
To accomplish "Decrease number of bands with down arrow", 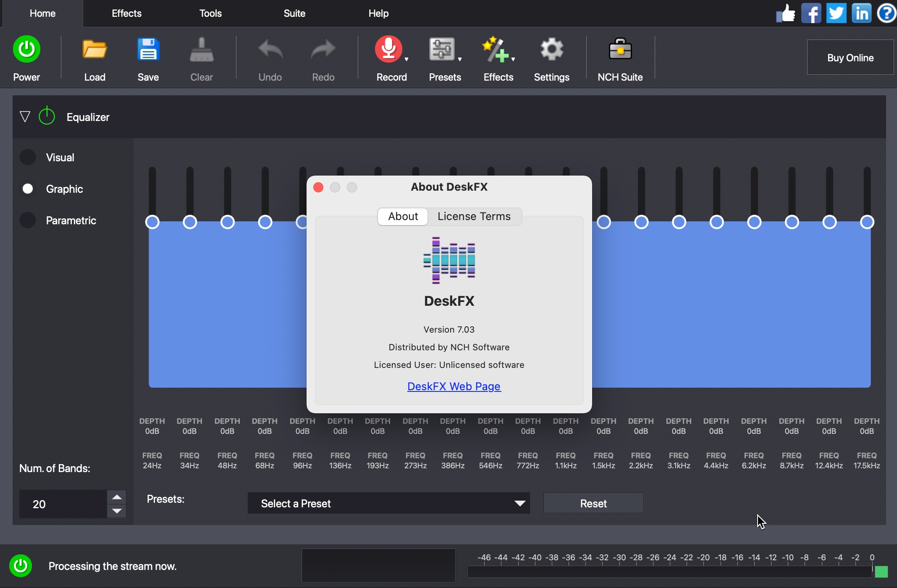I will [117, 511].
